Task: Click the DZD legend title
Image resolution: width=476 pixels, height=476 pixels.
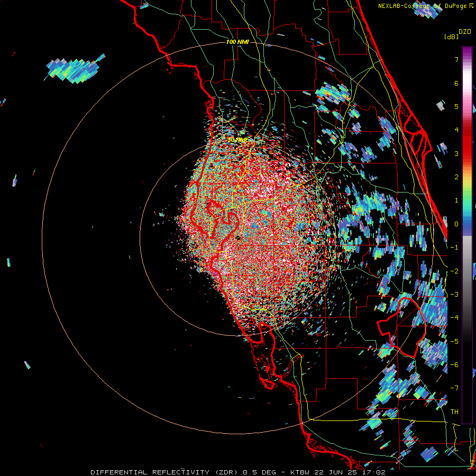Action: pyautogui.click(x=465, y=32)
